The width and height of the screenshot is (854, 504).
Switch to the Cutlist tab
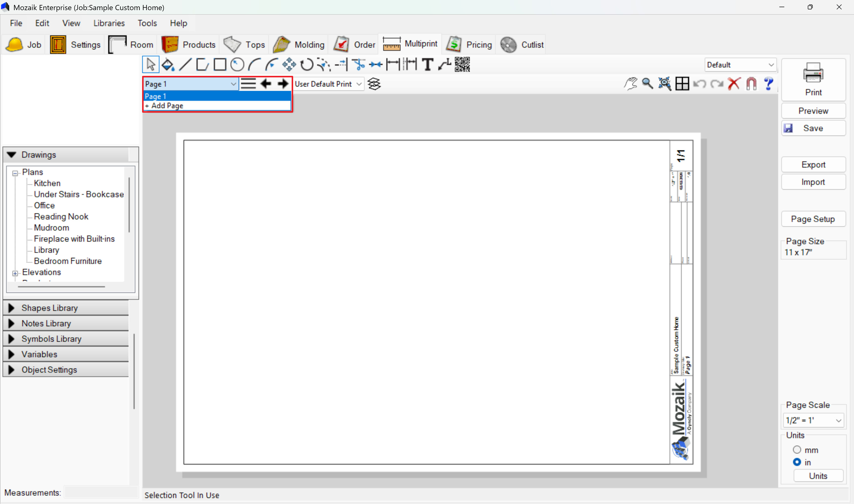click(522, 44)
